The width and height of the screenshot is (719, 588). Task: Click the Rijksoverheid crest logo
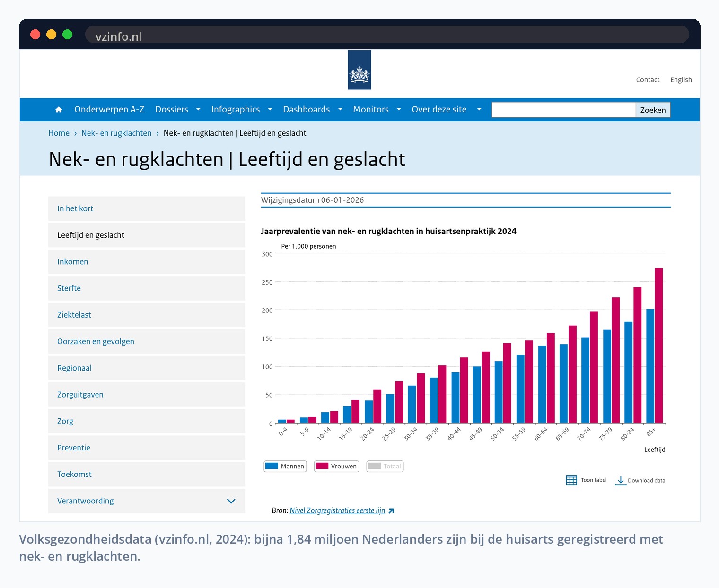pos(359,70)
